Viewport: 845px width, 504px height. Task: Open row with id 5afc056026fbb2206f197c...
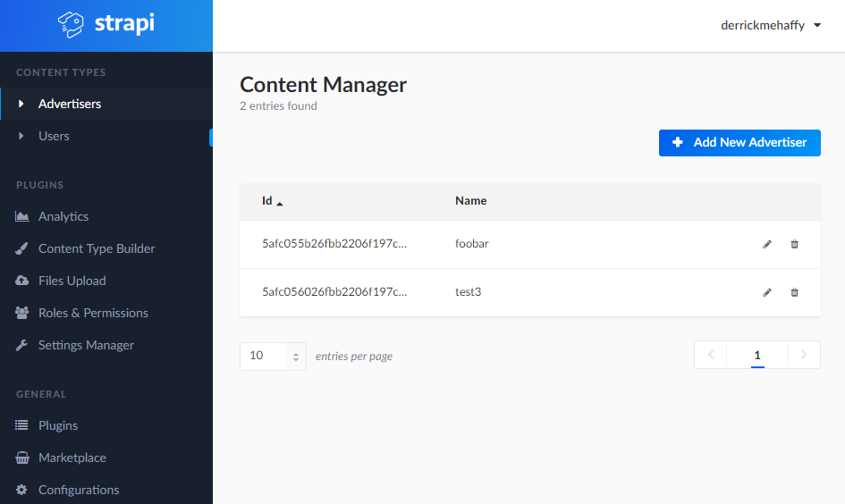[x=530, y=292]
